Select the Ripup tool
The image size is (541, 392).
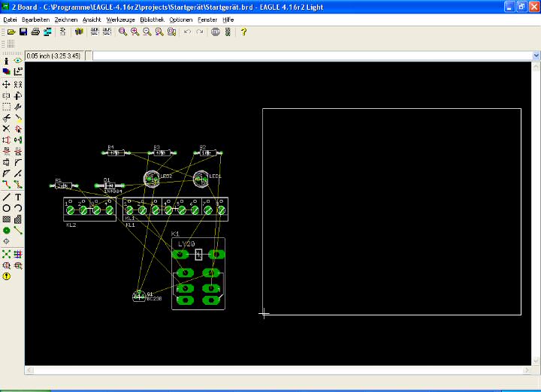[18, 185]
